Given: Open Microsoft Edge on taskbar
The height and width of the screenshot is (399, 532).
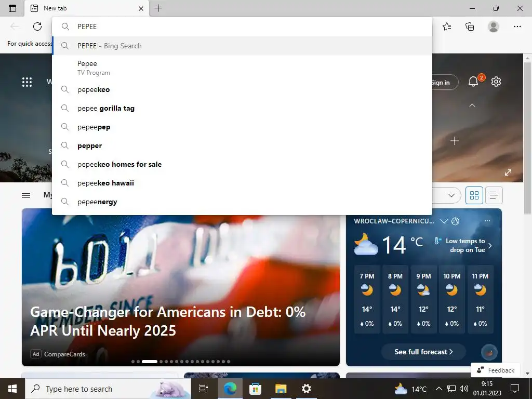Looking at the screenshot, I should [230, 389].
